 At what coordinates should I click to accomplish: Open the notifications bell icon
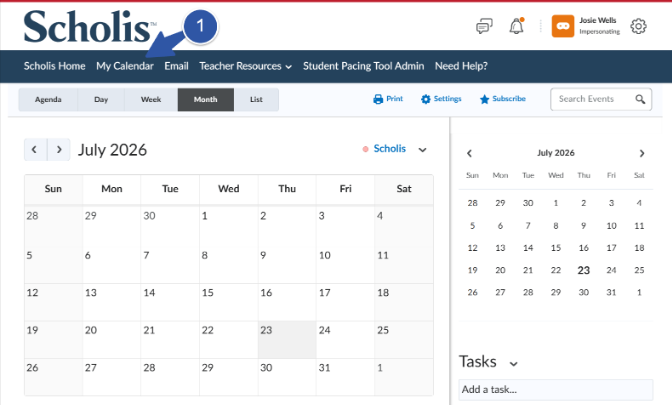click(516, 26)
